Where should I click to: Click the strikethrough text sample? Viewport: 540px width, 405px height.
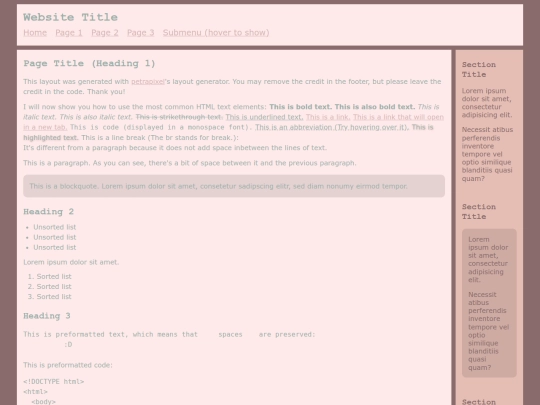tap(179, 117)
